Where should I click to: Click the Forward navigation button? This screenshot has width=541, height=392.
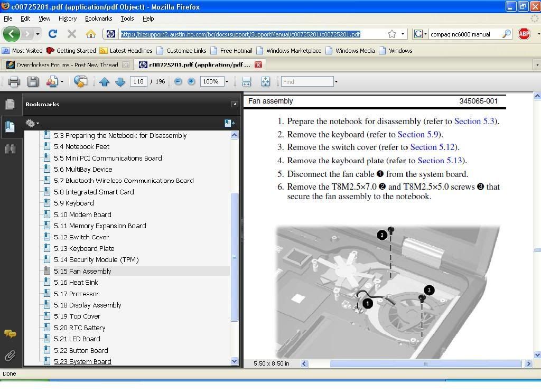27,34
